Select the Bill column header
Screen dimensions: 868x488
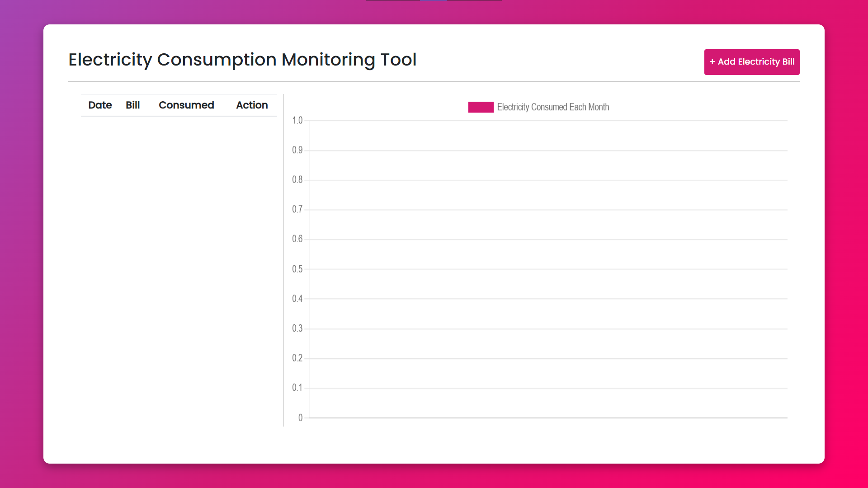[x=133, y=105]
